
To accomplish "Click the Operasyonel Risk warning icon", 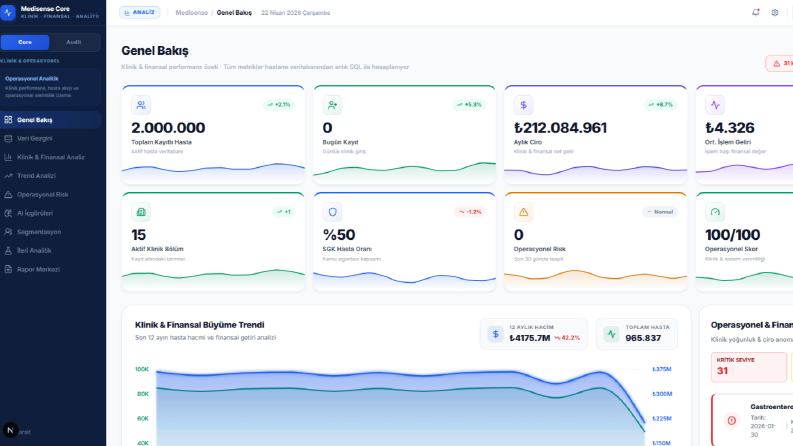I will 8,195.
